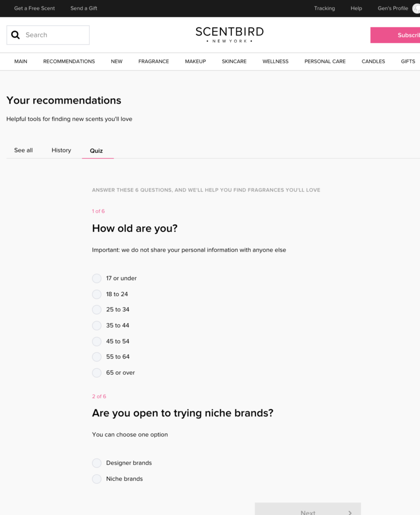Pick the 65 or over option
Screen dimensions: 420x515
[x=97, y=373]
